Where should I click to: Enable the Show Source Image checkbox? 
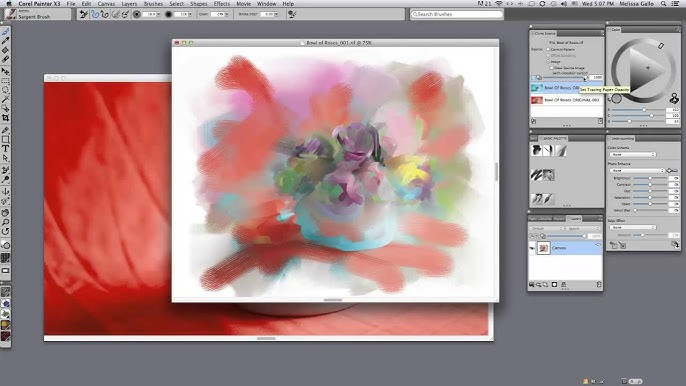click(x=551, y=68)
